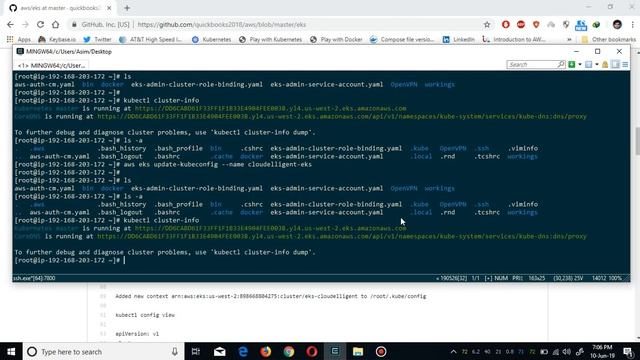Go back with Chrome's back arrow
This screenshot has width=640, height=360.
tap(10, 24)
